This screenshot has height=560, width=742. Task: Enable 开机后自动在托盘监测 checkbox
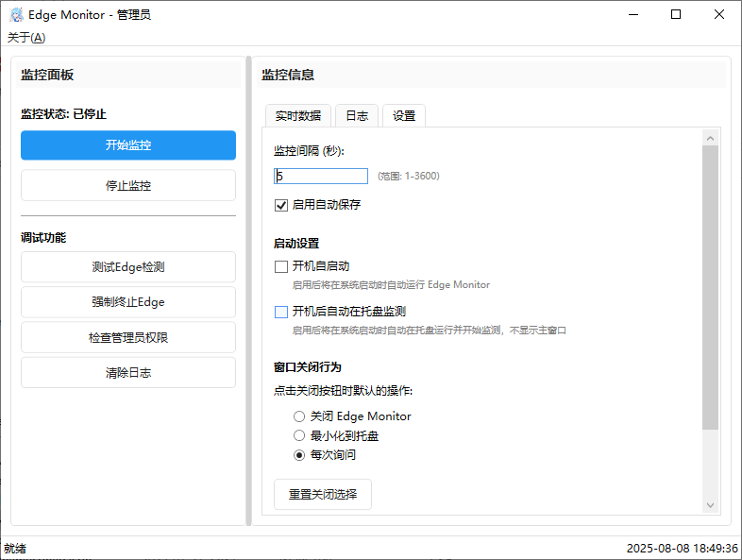[281, 312]
